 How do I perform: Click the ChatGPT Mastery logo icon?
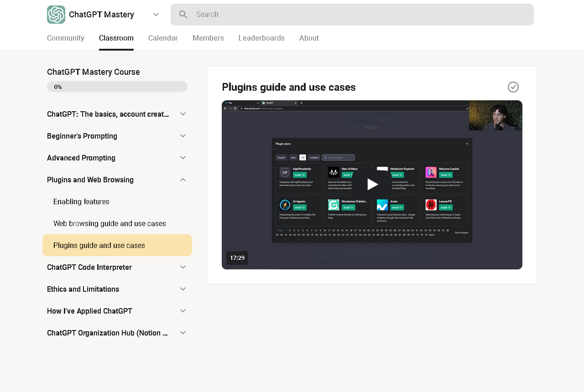[56, 15]
